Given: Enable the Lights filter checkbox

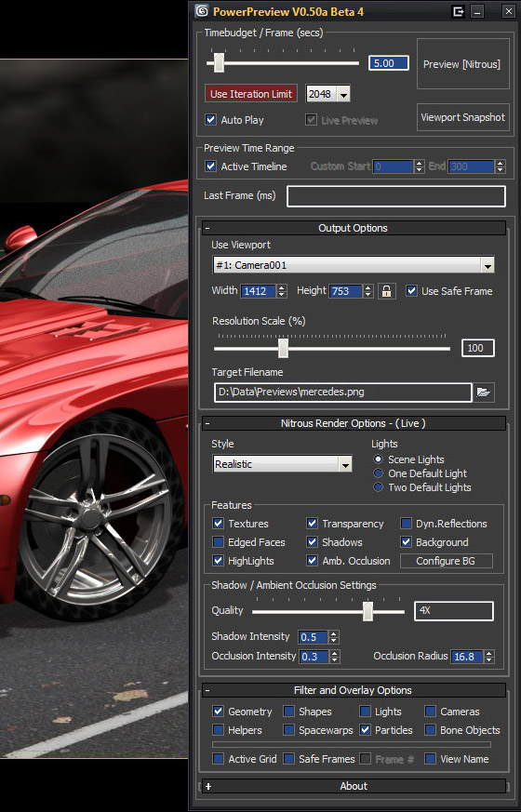Looking at the screenshot, I should click(x=365, y=712).
